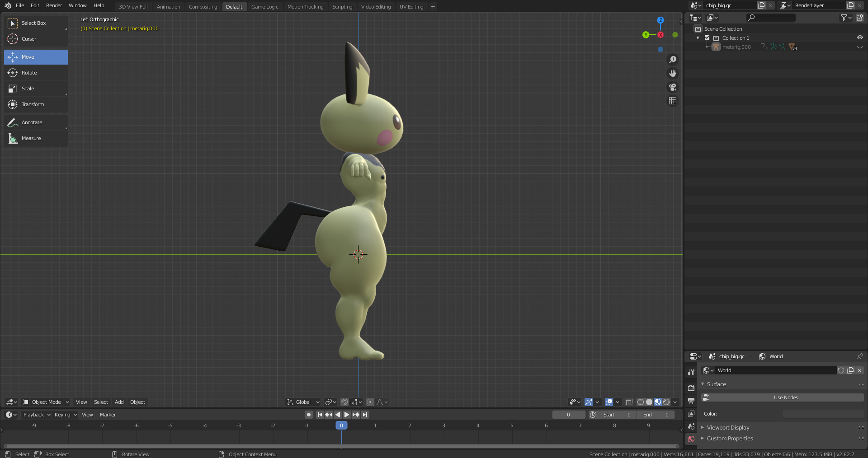Viewport: 868px width, 458px height.
Task: Open the Render menu
Action: point(54,5)
